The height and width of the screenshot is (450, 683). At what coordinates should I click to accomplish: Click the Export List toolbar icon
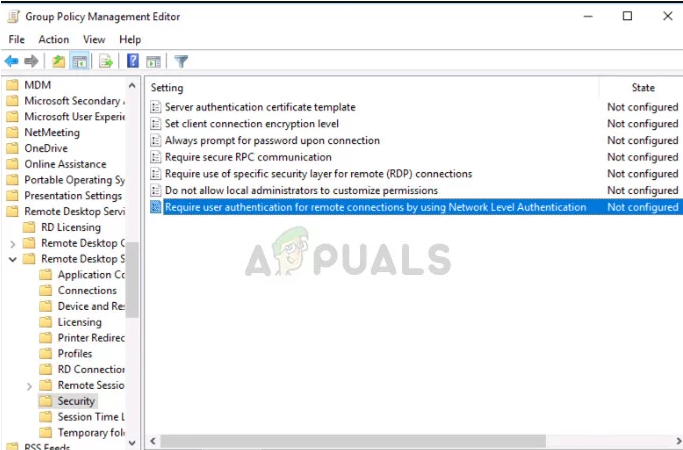(x=106, y=61)
